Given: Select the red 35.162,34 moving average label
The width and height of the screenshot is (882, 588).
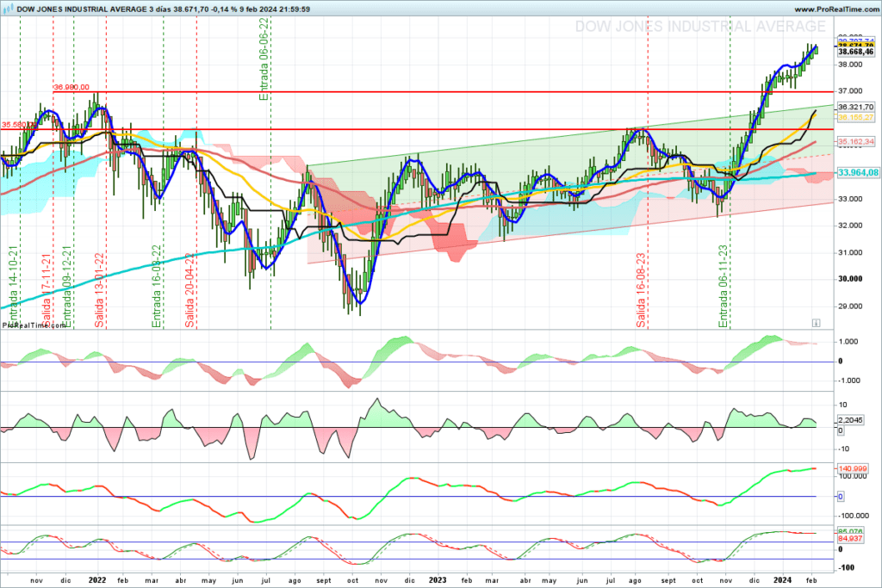Looking at the screenshot, I should [855, 142].
